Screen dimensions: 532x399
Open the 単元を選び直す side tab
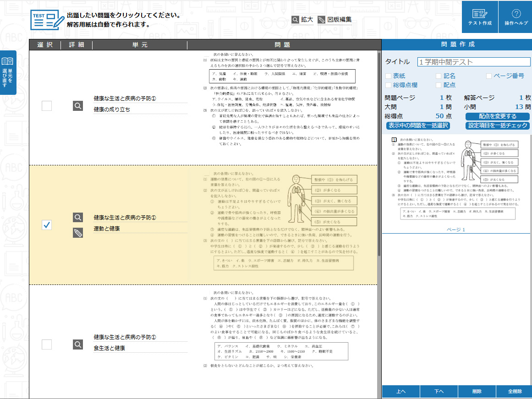point(8,72)
